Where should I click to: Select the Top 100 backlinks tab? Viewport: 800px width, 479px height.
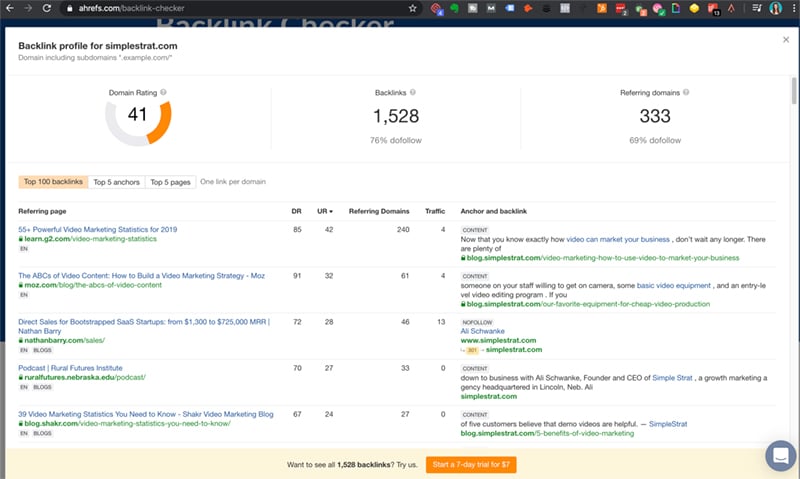(x=53, y=182)
